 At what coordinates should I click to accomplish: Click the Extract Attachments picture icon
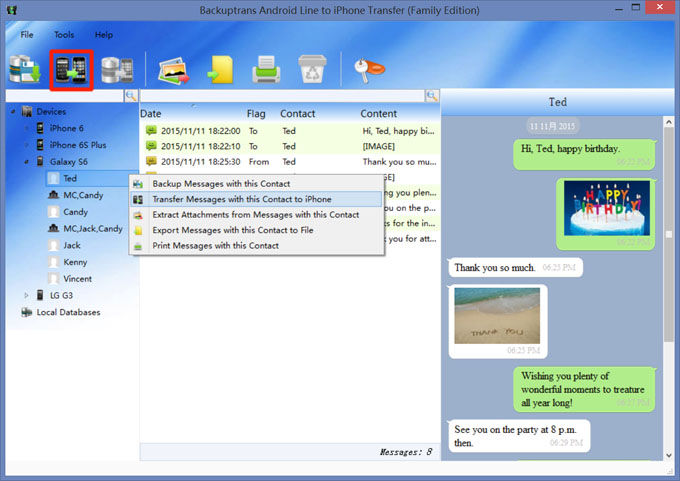[174, 70]
